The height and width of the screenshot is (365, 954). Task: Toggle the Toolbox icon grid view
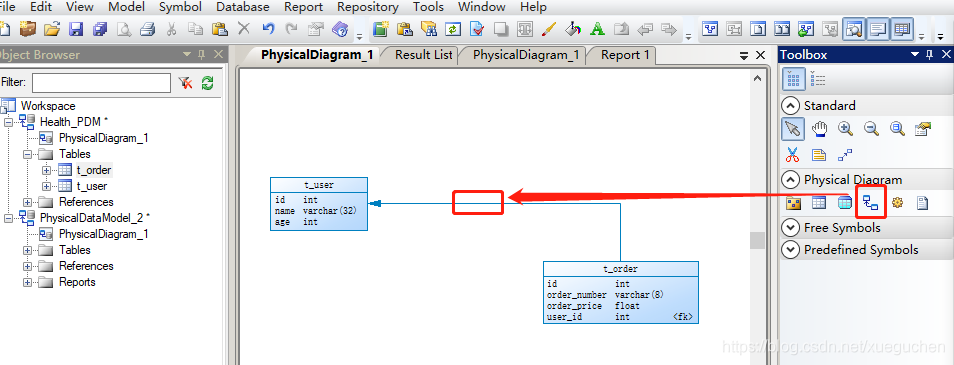pyautogui.click(x=793, y=80)
